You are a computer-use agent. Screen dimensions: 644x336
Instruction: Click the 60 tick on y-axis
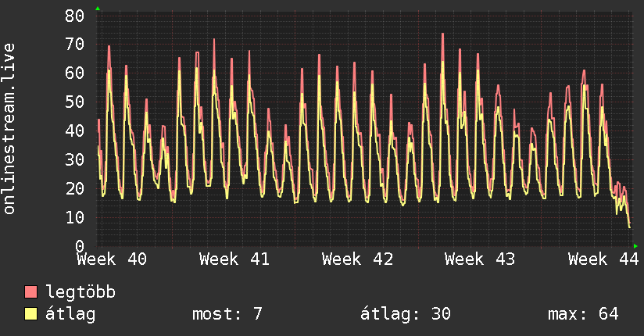[x=75, y=73]
